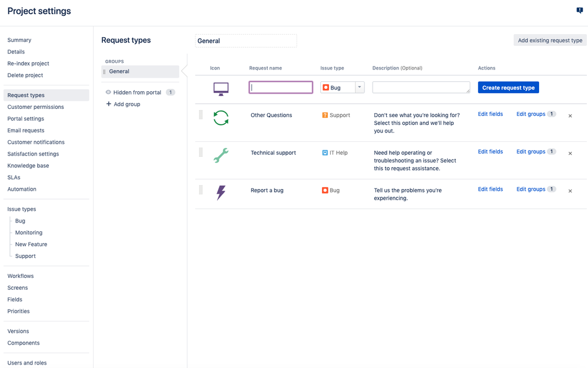Click Edit groups for Report a bug
Image resolution: width=588 pixels, height=368 pixels.
tap(531, 189)
